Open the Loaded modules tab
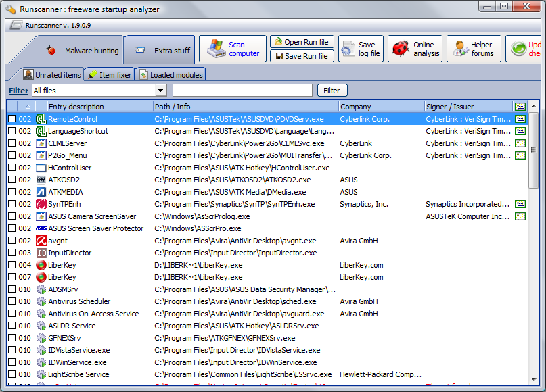The width and height of the screenshot is (546, 392). [171, 75]
